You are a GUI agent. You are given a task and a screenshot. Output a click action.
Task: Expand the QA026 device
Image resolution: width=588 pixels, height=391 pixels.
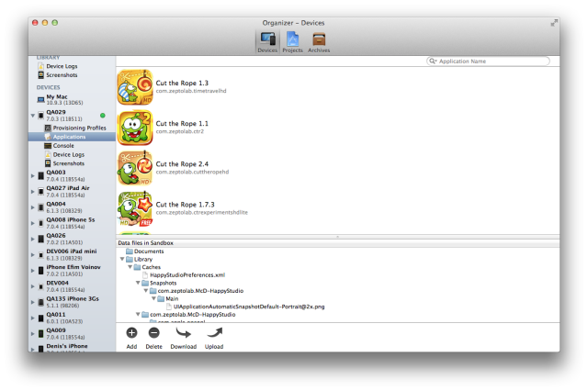[33, 239]
